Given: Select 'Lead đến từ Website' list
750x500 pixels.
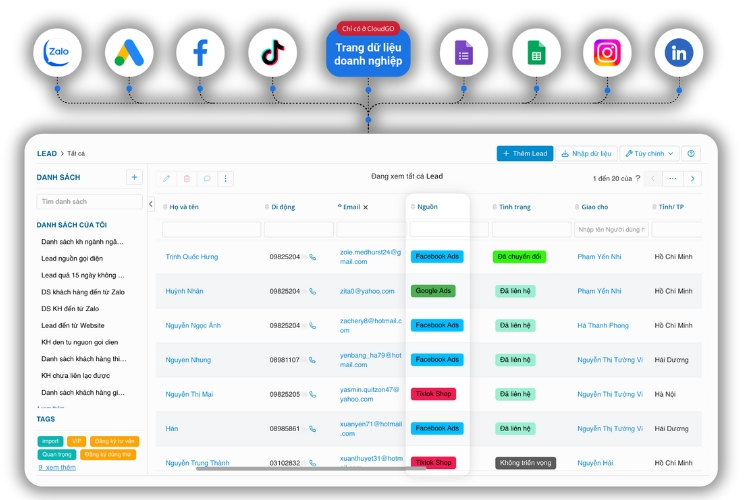Looking at the screenshot, I should pos(72,325).
